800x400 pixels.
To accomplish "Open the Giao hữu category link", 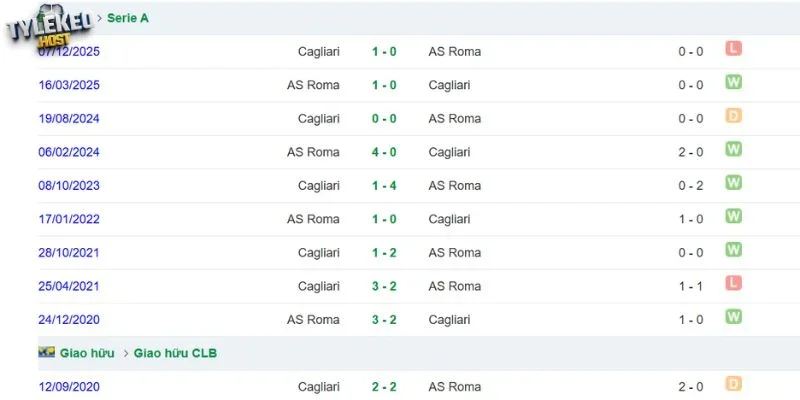I will [x=87, y=353].
